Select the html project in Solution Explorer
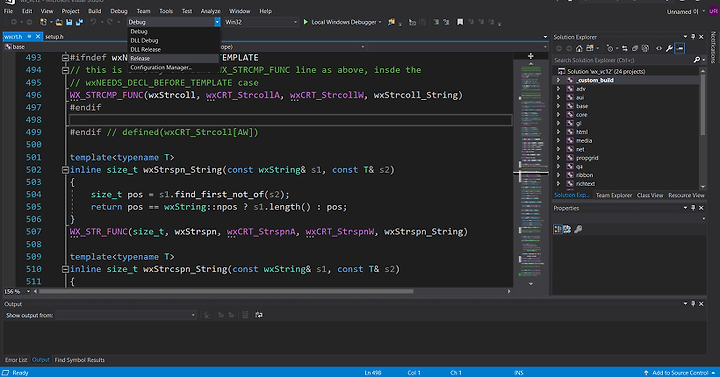 [581, 132]
